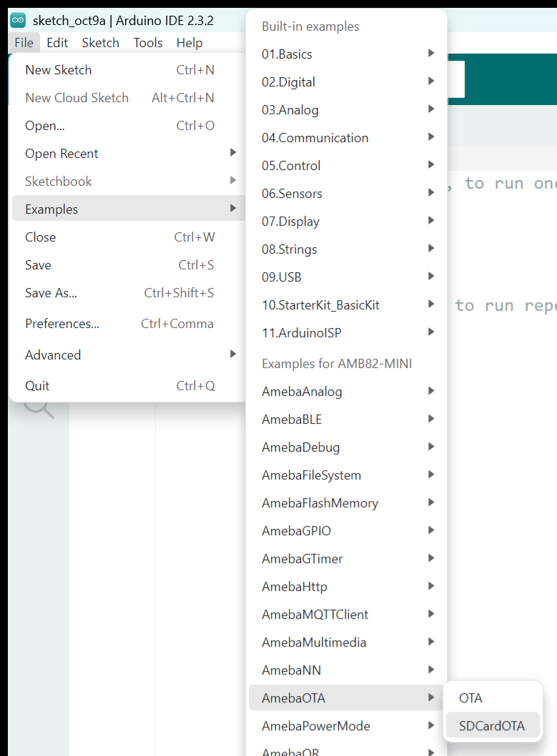Open the SDCardOTA example
Image resolution: width=557 pixels, height=756 pixels.
coord(491,726)
